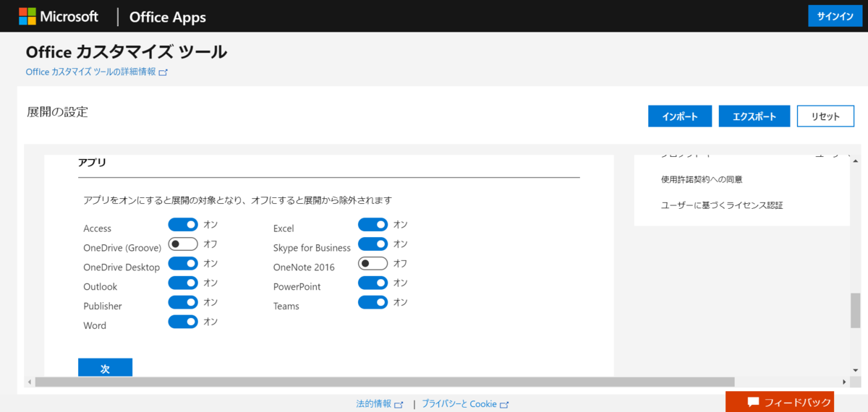Click the 次 button

[x=105, y=367]
